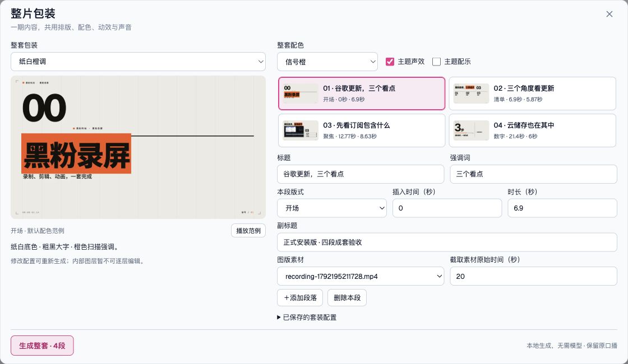The image size is (628, 364).
Task: Select segment card 03 · 先看订阅包含什么
Action: [362, 130]
